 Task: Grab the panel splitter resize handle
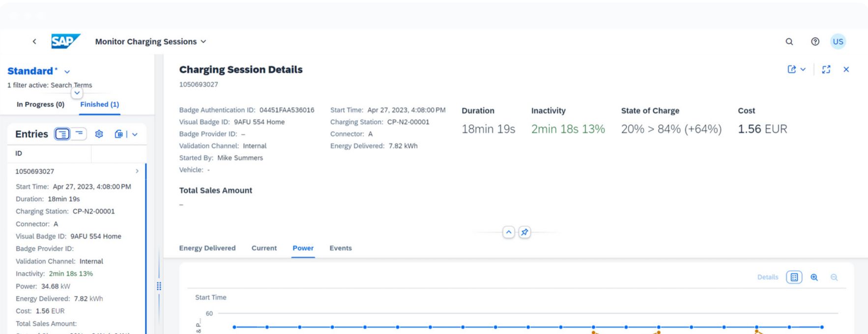click(x=159, y=286)
